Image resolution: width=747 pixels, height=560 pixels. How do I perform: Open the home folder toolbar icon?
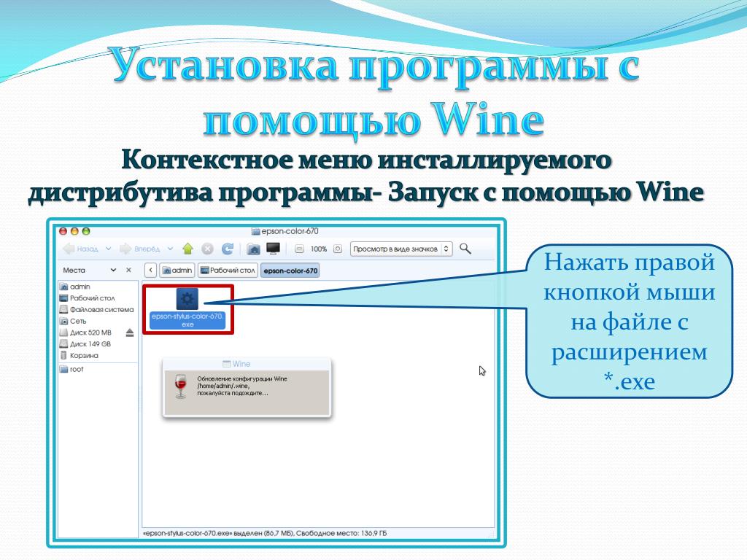[253, 249]
